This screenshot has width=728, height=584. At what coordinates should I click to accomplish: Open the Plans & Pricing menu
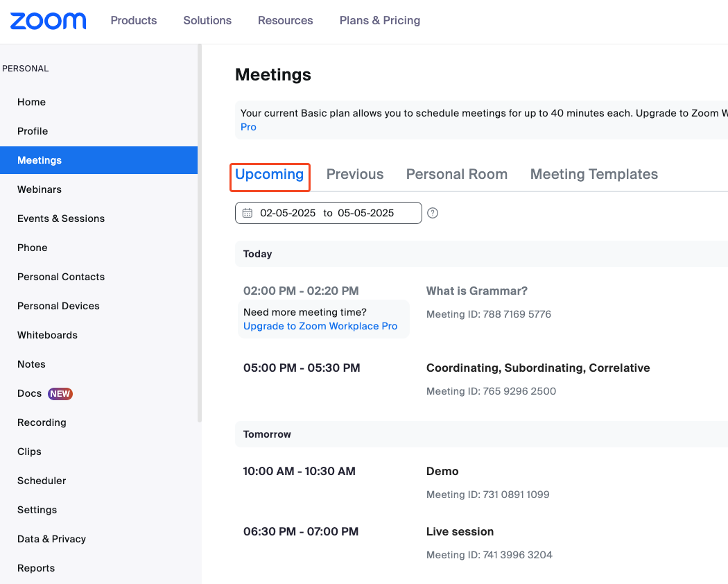coord(379,21)
